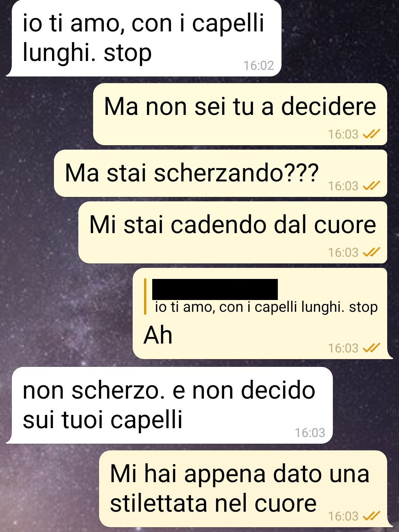Tap the 16:02 timestamp on first message
Image resolution: width=399 pixels, height=532 pixels.
[259, 65]
